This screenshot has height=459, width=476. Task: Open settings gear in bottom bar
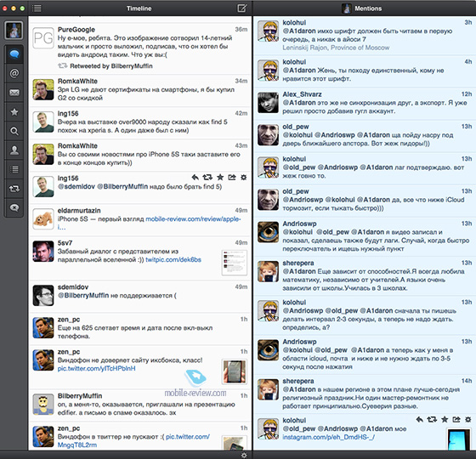[x=244, y=455]
